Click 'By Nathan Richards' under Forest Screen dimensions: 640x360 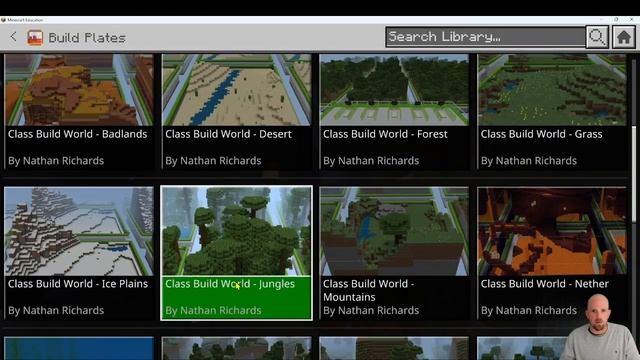pos(371,161)
